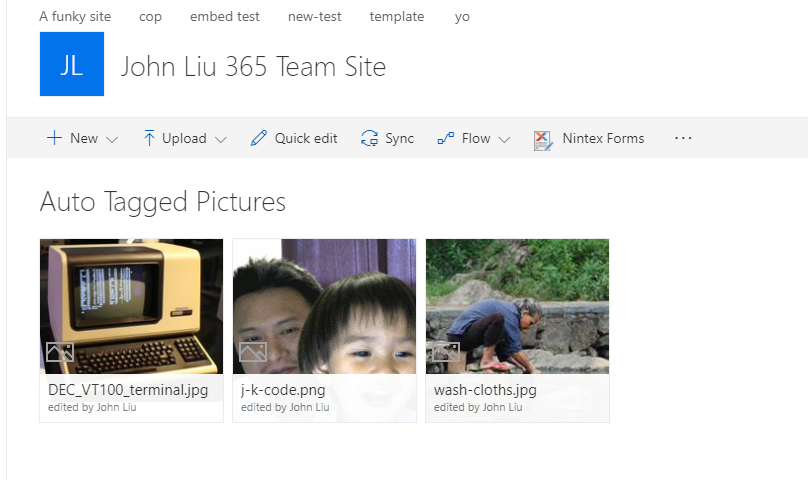Open the DEC_VT100_terminal.jpg file name
The height and width of the screenshot is (480, 808).
pos(115,390)
